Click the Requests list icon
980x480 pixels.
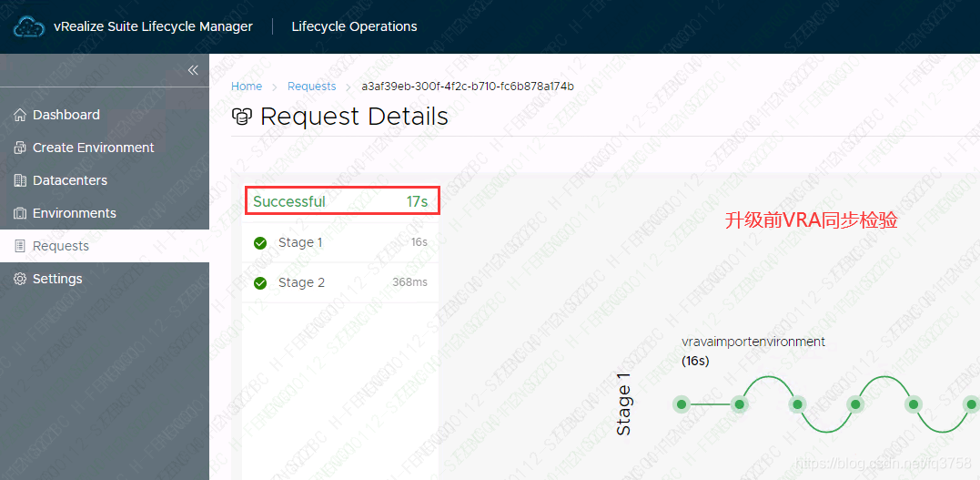click(21, 246)
